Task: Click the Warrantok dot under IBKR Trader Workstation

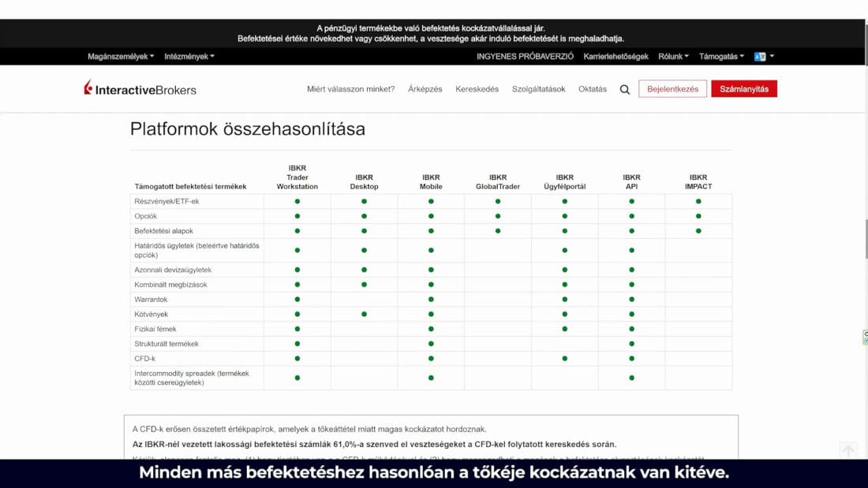Action: coord(297,300)
